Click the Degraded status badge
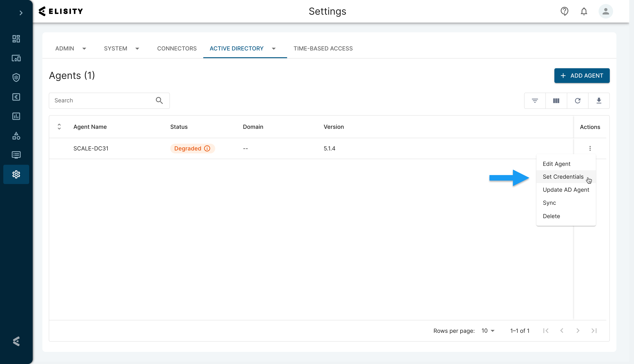Image resolution: width=634 pixels, height=364 pixels. 192,148
